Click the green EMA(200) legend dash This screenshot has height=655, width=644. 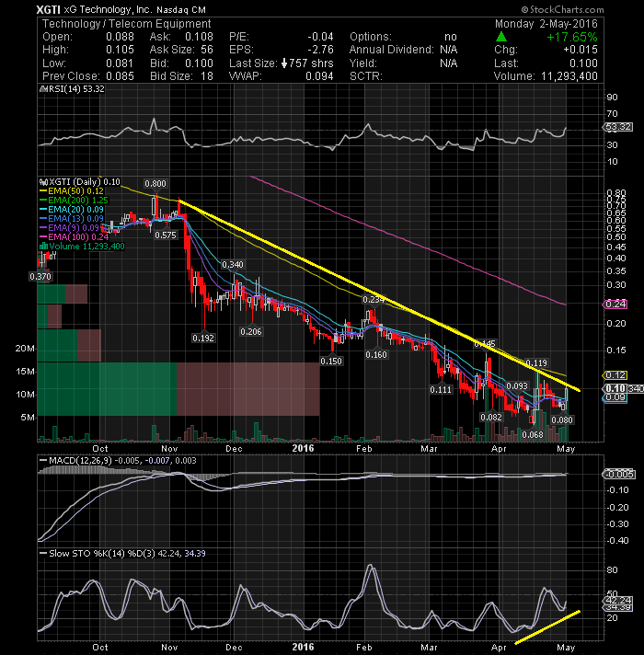point(43,201)
